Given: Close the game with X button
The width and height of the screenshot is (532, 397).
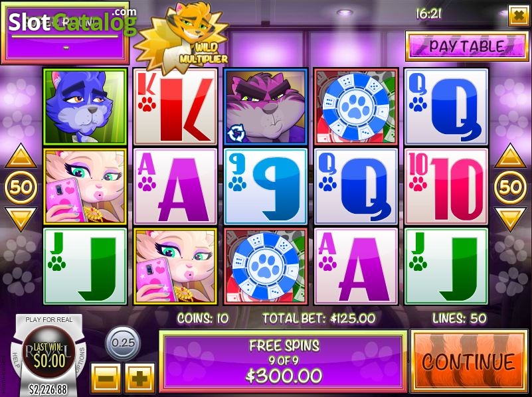Looking at the screenshot, I should 519,15.
